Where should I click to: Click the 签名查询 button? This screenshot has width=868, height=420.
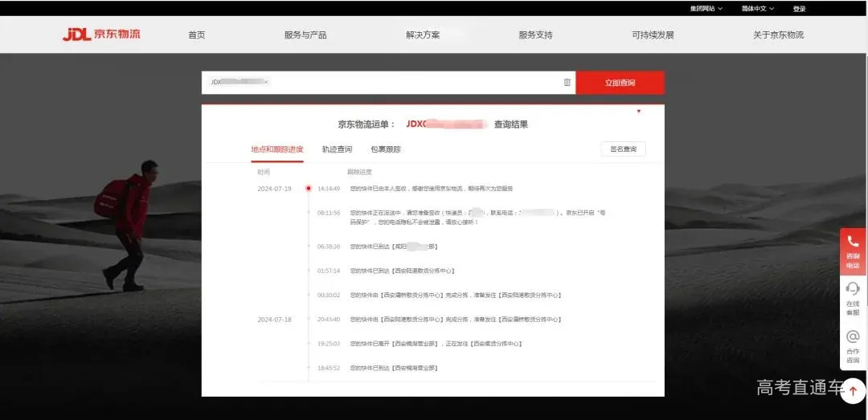[x=624, y=149]
